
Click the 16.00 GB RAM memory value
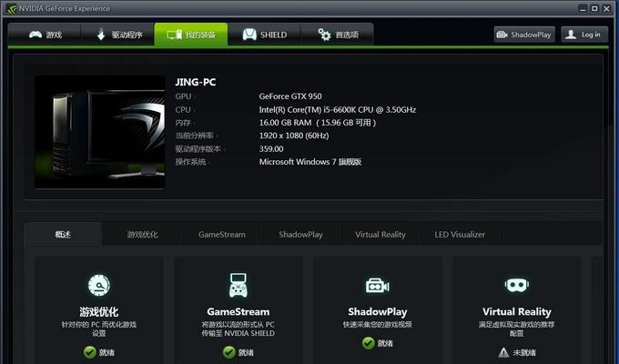coord(318,123)
